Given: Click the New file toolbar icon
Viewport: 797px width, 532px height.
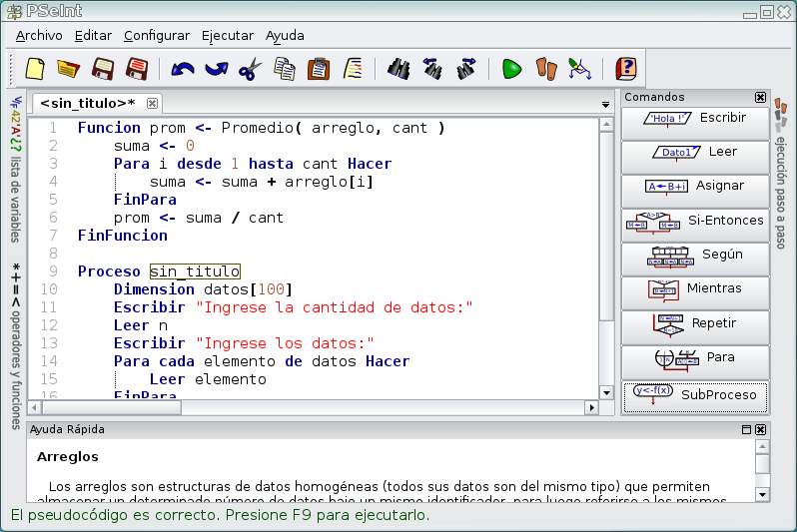Looking at the screenshot, I should click(35, 69).
